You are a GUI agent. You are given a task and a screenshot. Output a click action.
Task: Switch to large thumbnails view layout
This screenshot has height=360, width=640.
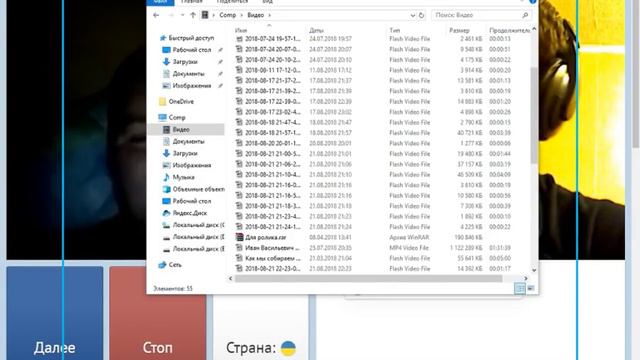pyautogui.click(x=531, y=289)
